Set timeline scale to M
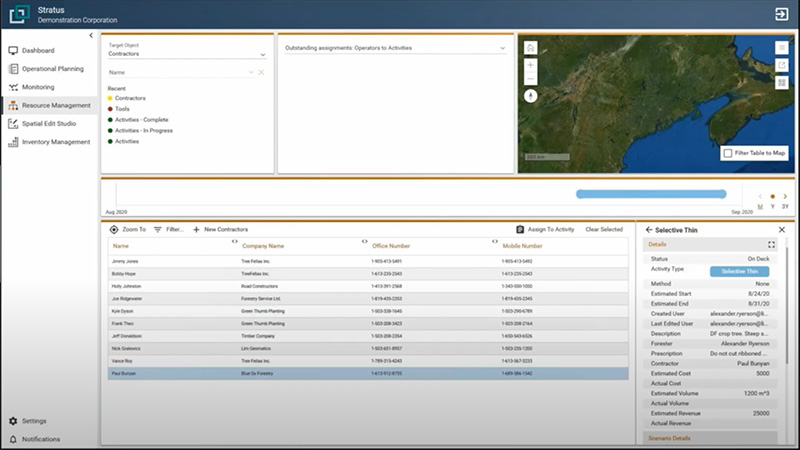 760,207
